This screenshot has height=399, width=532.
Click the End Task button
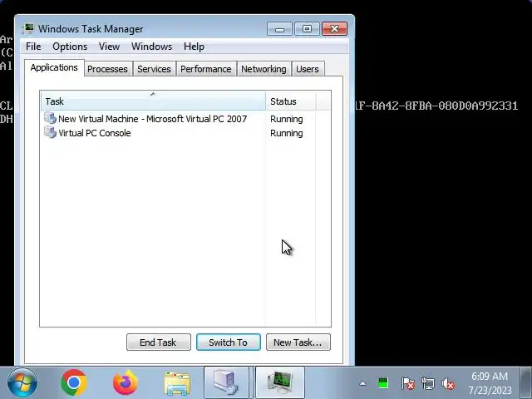pyautogui.click(x=159, y=342)
